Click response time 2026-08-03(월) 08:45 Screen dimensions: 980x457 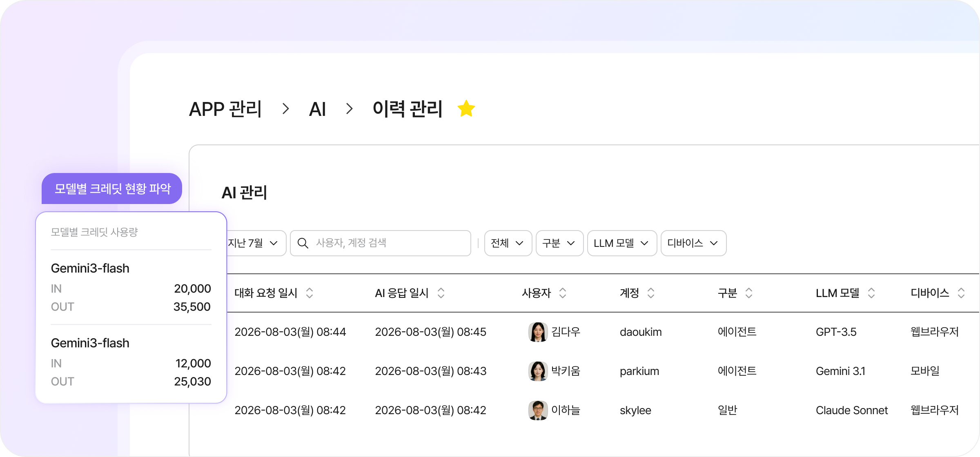[x=430, y=332]
